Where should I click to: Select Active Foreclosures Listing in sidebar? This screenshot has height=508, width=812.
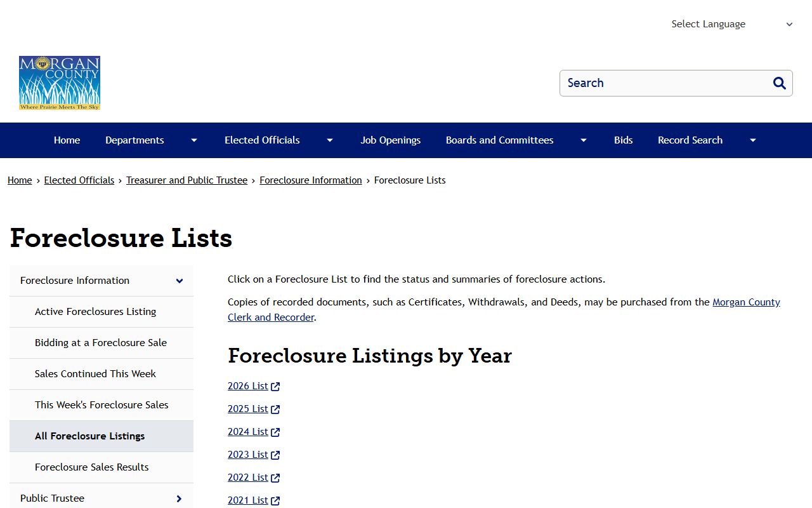click(x=101, y=312)
